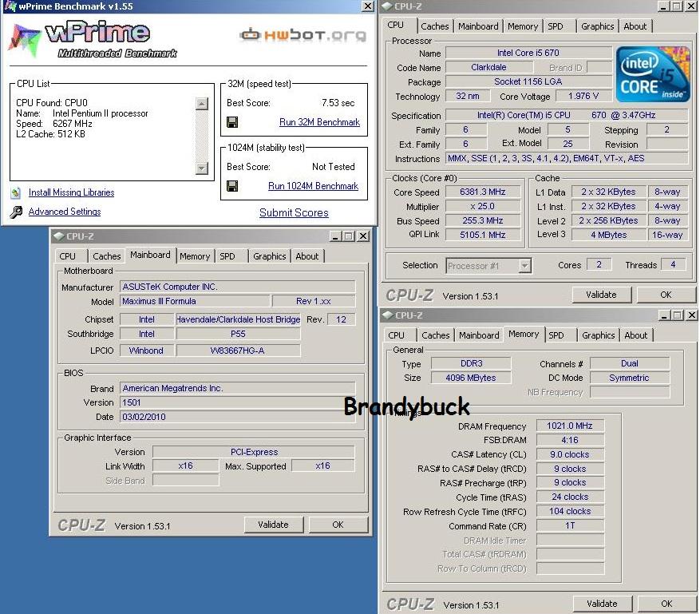The height and width of the screenshot is (614, 700).
Task: Run the 1024M Benchmark
Action: 313,186
